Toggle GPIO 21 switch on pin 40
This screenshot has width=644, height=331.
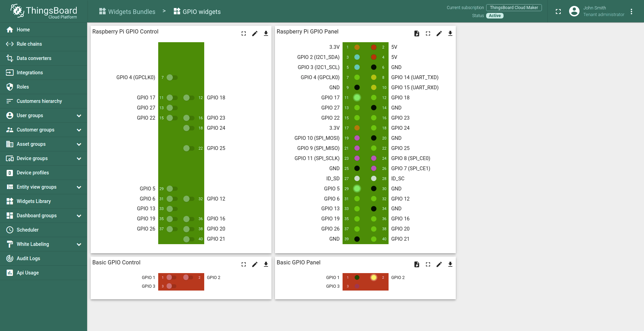tap(189, 239)
